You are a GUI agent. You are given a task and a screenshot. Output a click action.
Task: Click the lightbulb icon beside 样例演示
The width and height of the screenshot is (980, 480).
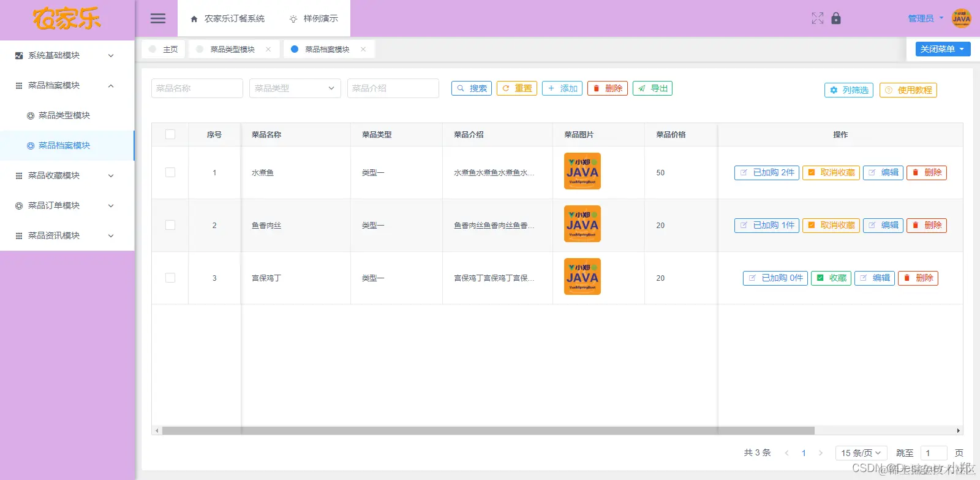tap(293, 19)
